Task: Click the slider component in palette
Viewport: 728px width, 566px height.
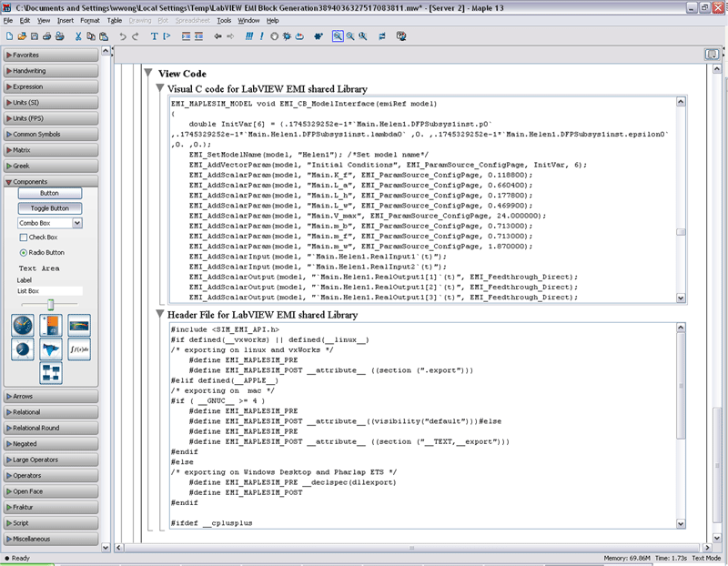Action: click(51, 303)
